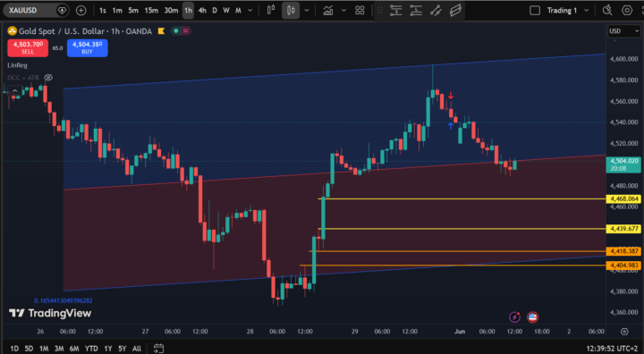Expand the indicators favorites dropdown arrow
This screenshot has height=354, width=644.
(x=343, y=11)
